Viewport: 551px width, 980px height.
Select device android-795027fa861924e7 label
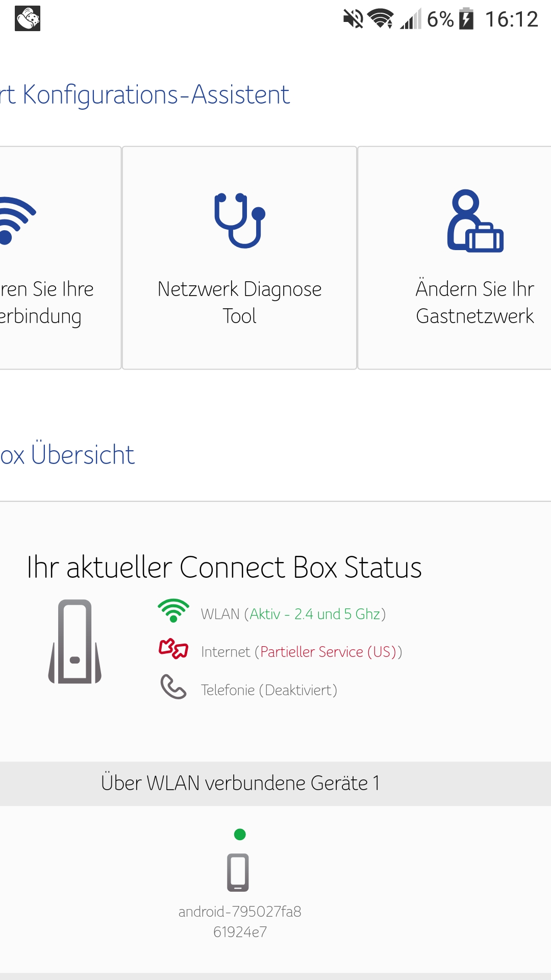coord(240,922)
